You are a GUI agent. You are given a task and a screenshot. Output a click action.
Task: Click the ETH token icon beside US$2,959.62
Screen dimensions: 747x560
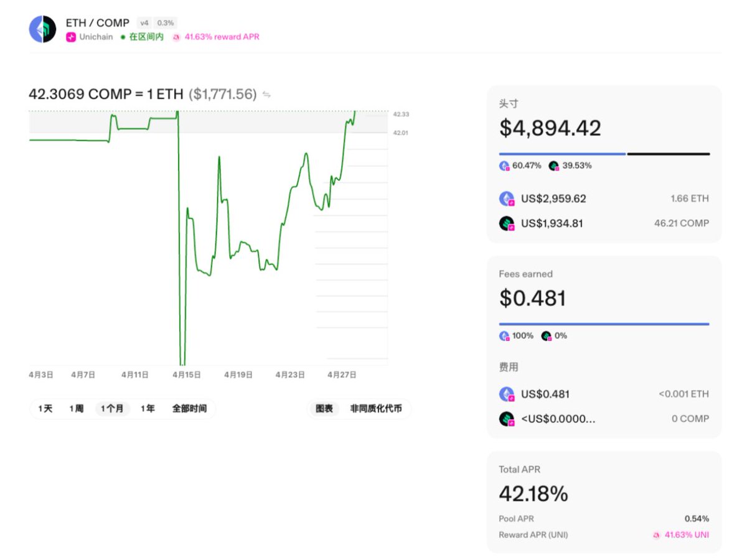[507, 199]
